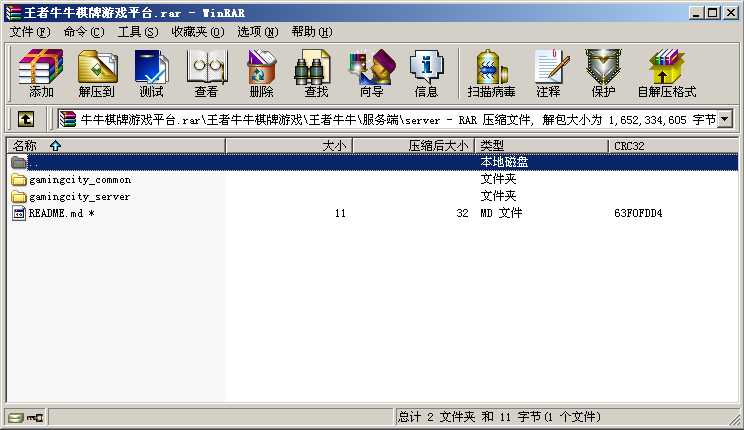Show archive 信息 (Info)
Screen dimensions: 744x430
tap(426, 73)
